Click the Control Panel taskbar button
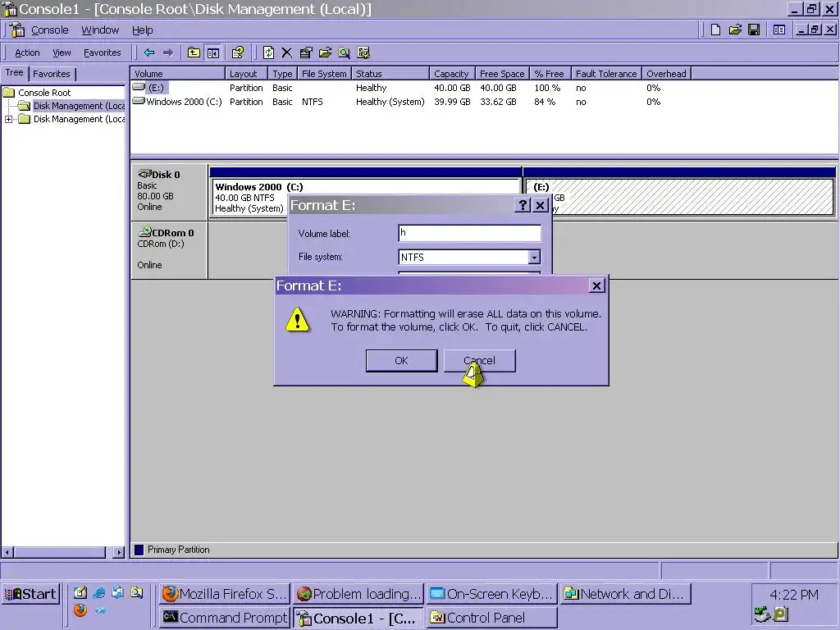Viewport: 840px width, 630px height. [x=492, y=618]
